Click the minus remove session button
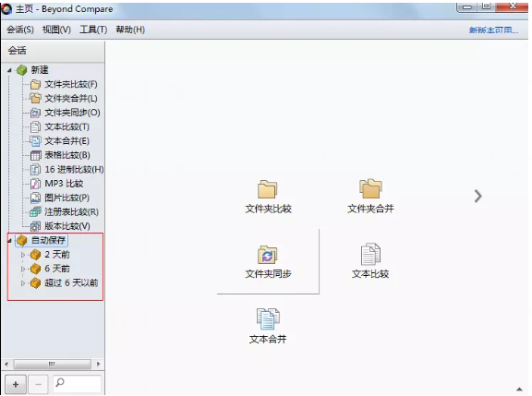 click(x=38, y=384)
